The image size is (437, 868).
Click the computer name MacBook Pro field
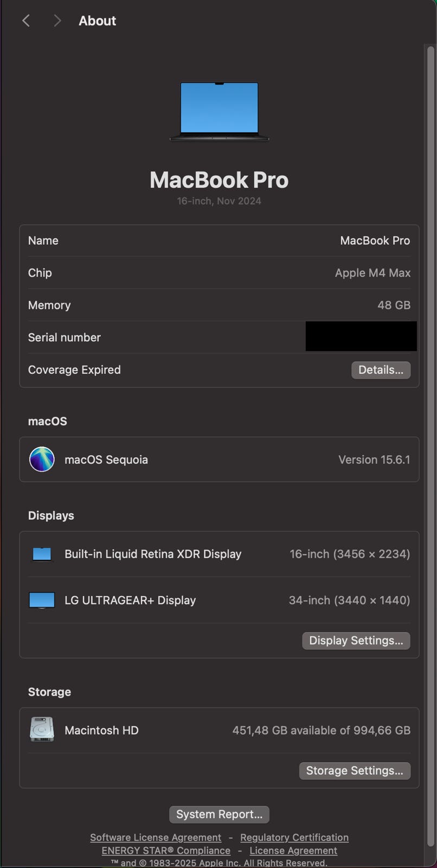pos(375,241)
